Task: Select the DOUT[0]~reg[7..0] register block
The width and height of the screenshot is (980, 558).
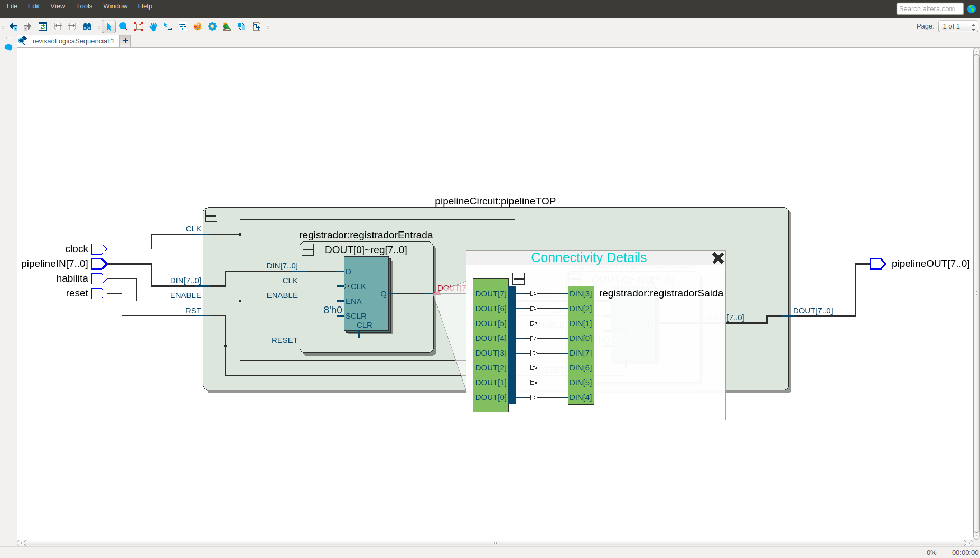Action: pyautogui.click(x=367, y=293)
